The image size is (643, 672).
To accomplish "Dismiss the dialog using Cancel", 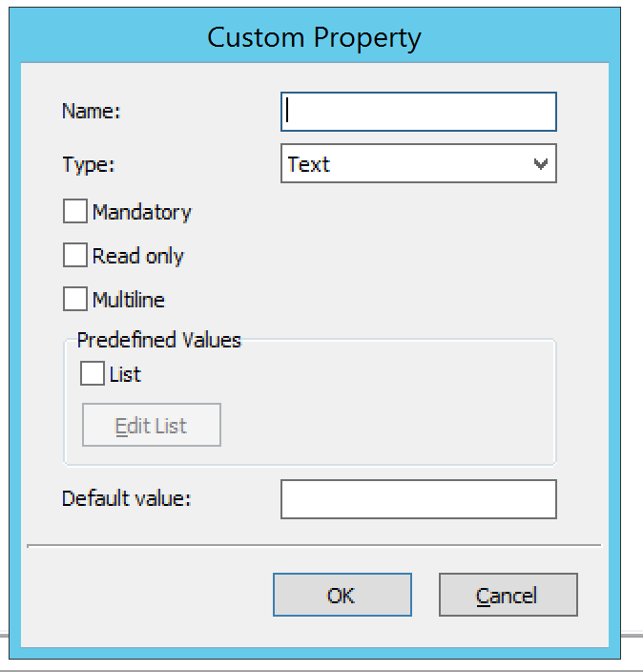I will pyautogui.click(x=508, y=595).
